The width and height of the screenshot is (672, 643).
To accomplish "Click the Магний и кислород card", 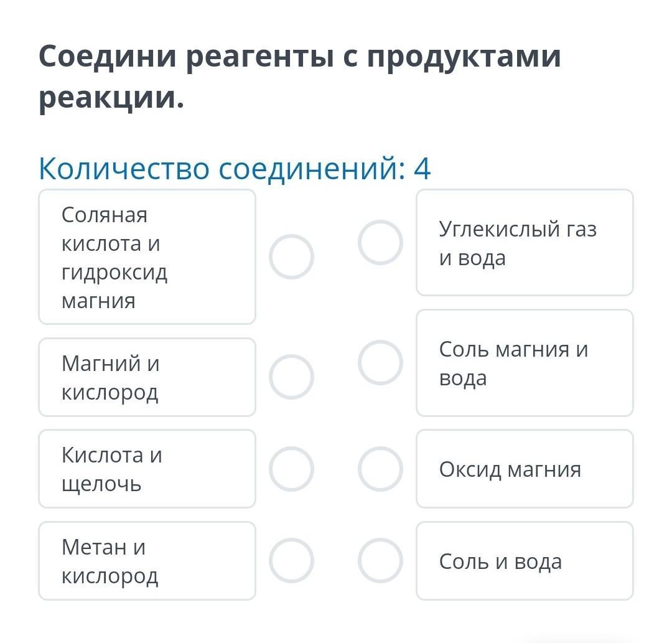I will (147, 377).
